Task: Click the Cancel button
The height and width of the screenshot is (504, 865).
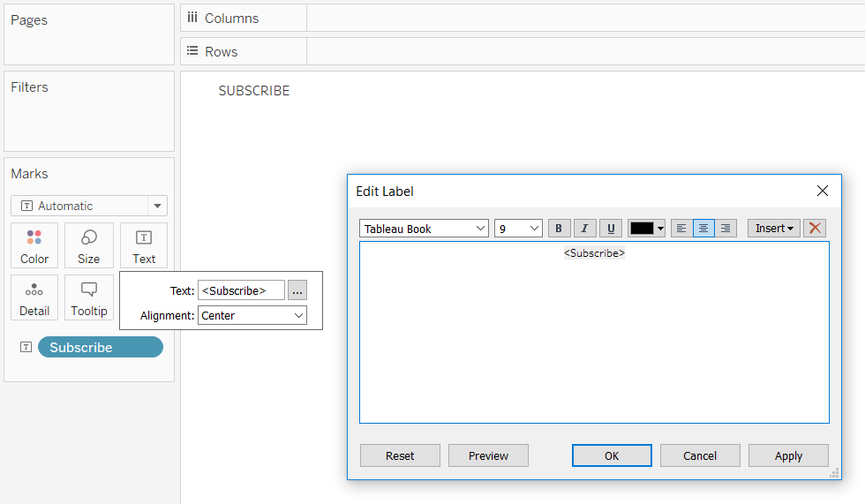Action: 700,455
